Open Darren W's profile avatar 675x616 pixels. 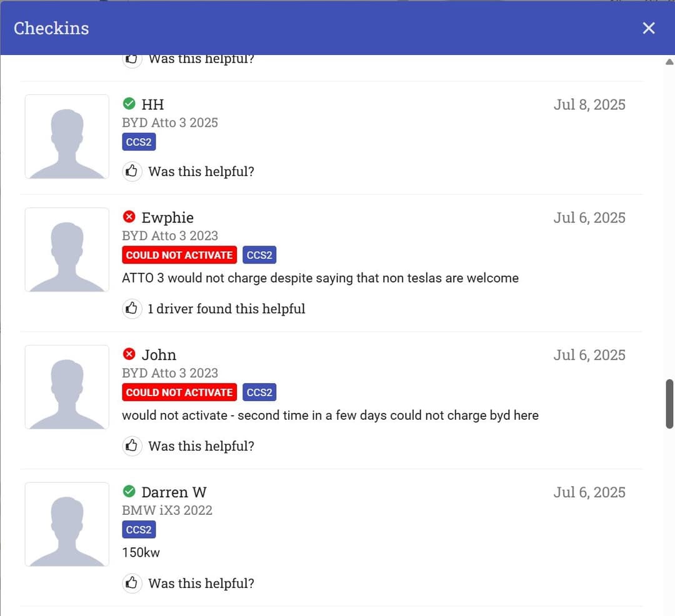point(66,524)
